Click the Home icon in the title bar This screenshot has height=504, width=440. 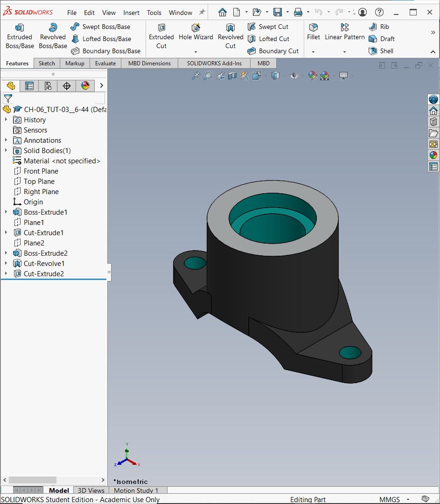(x=223, y=12)
